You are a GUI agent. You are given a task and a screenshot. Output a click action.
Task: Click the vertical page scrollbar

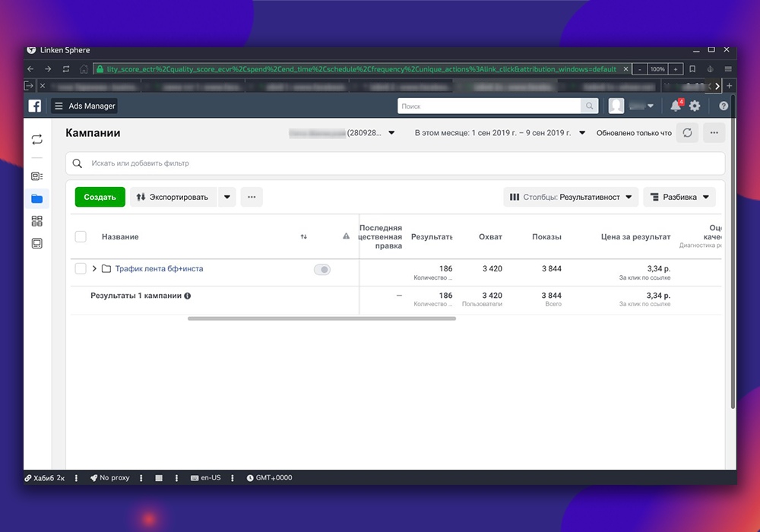tap(733, 252)
